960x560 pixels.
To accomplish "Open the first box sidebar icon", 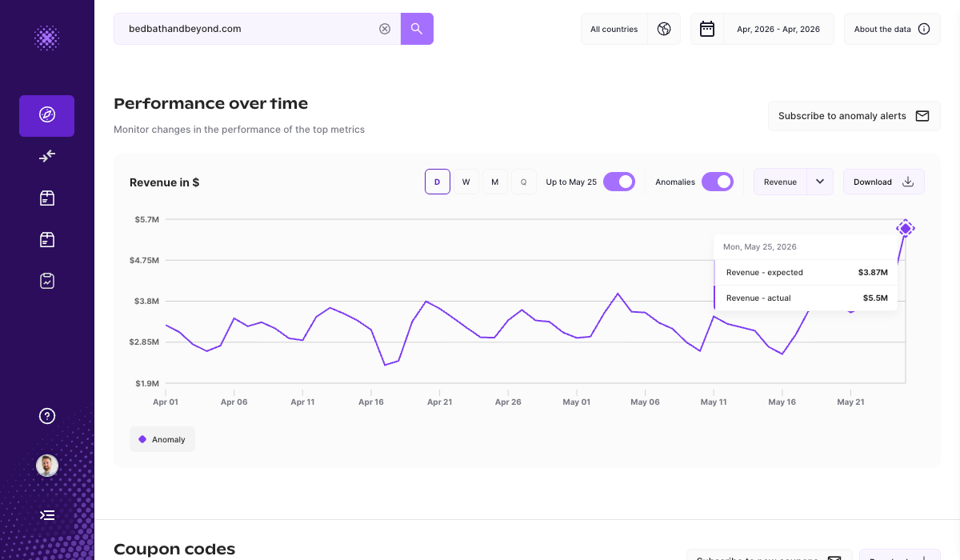I will (x=46, y=198).
